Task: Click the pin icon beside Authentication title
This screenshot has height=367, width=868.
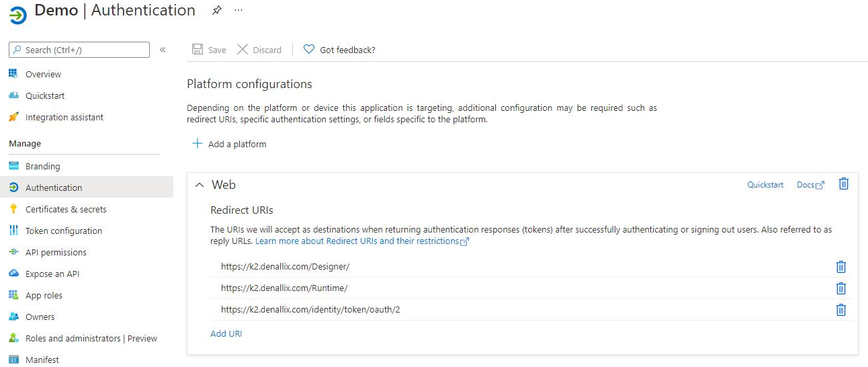Action: click(216, 11)
